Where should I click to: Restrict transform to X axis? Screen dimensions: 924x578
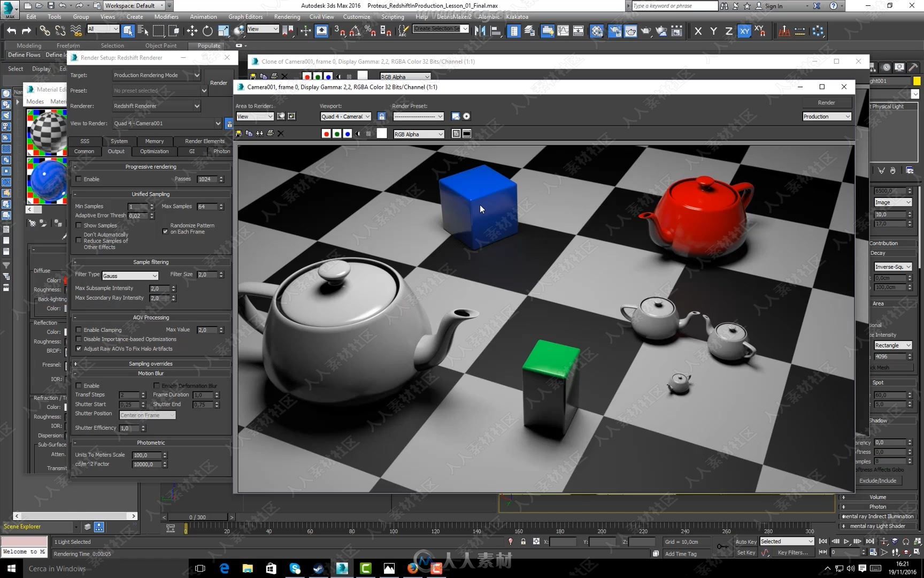click(x=698, y=31)
